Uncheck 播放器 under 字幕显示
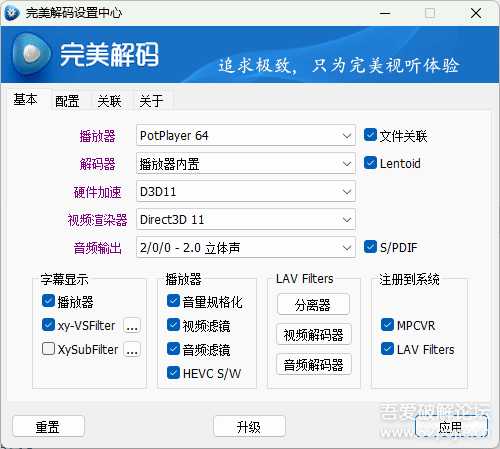The height and width of the screenshot is (449, 500). [48, 301]
